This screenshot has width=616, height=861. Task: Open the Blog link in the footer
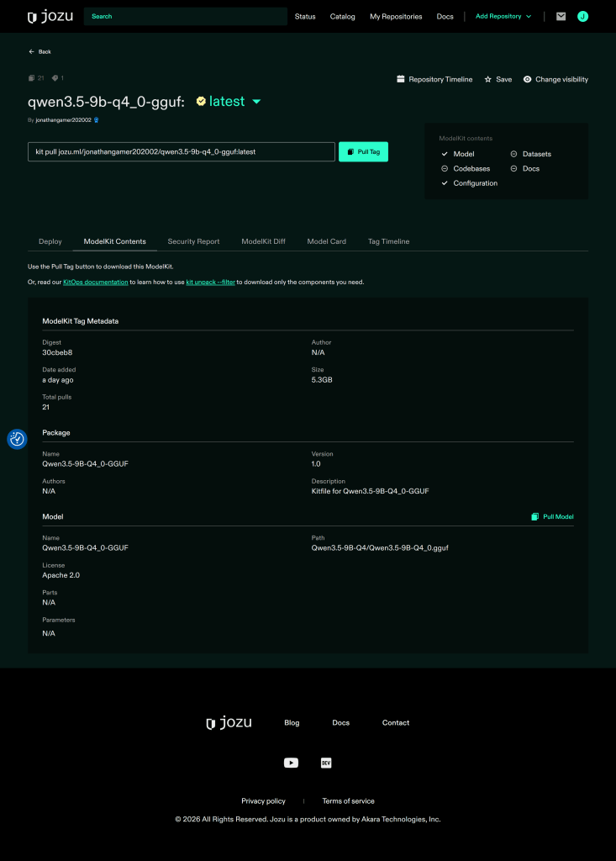(x=292, y=722)
